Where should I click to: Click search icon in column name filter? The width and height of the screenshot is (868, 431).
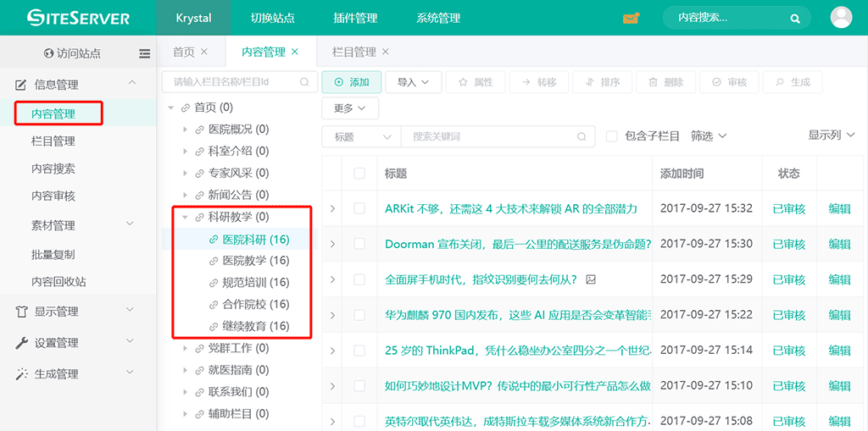coord(304,82)
